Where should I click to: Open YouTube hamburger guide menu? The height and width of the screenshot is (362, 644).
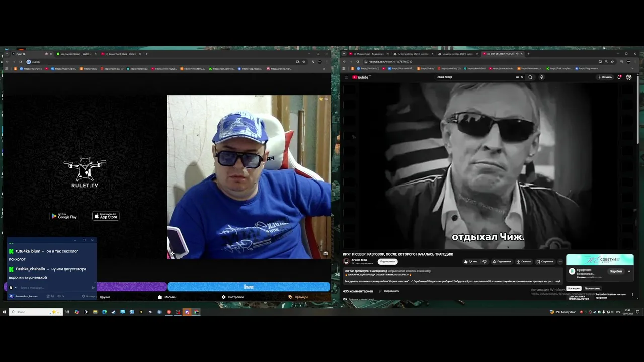[346, 77]
